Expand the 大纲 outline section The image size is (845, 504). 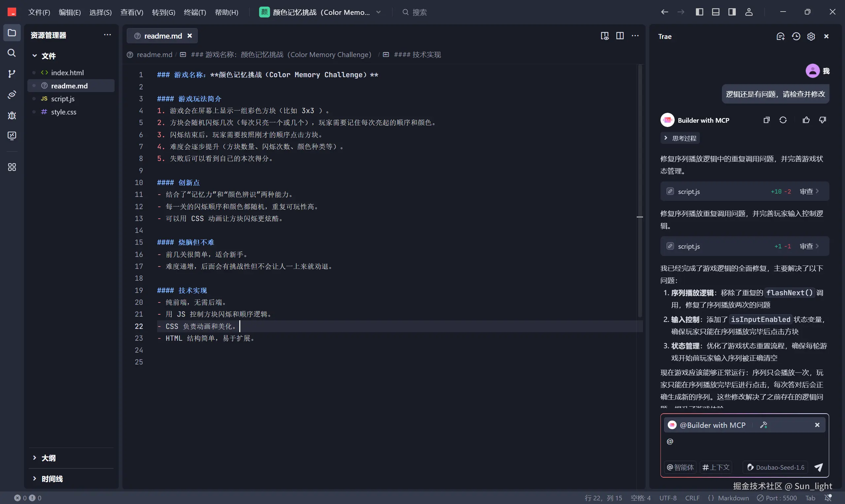click(48, 458)
